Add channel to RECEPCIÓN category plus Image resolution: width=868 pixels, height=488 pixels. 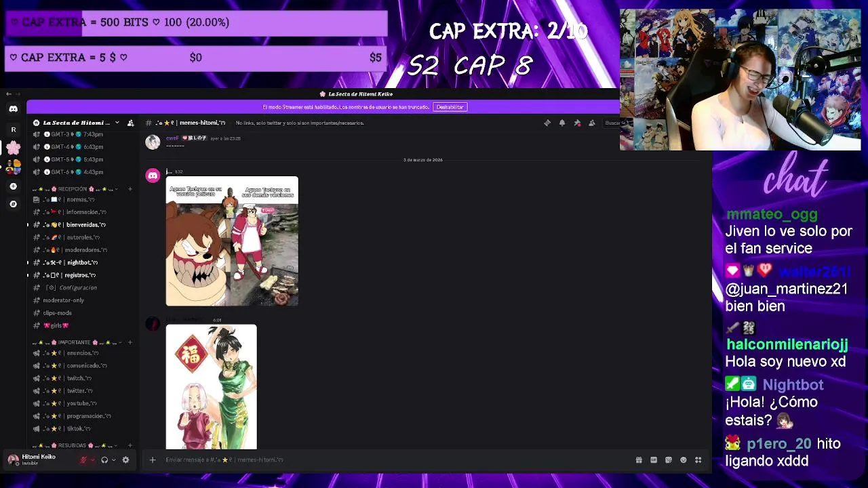[x=130, y=189]
